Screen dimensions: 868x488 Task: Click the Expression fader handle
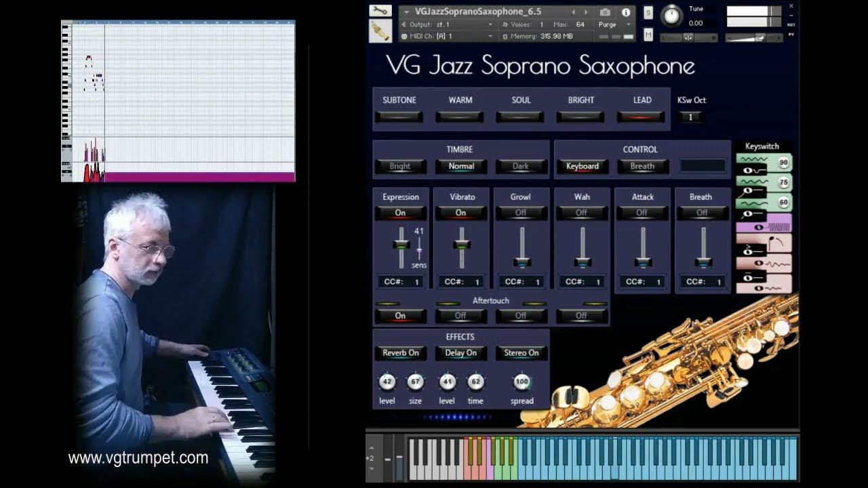point(401,245)
